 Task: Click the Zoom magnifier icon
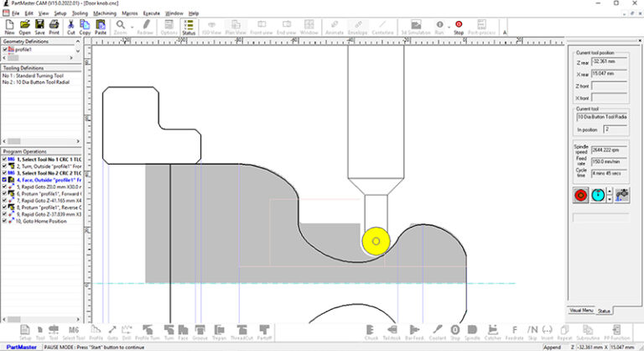pos(120,27)
